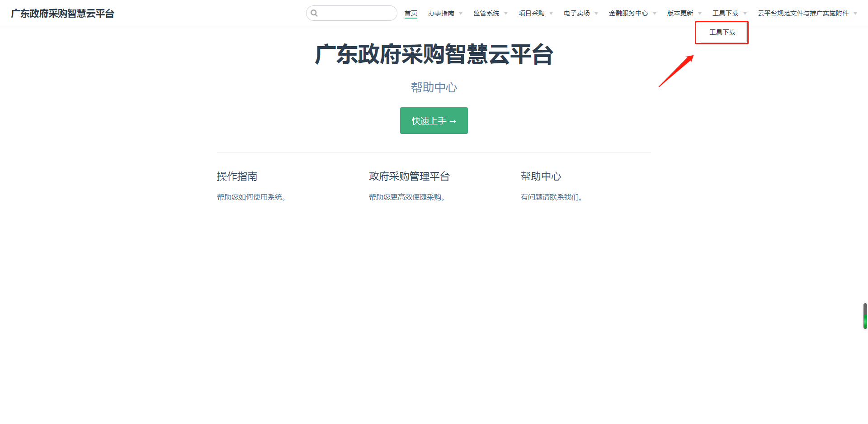This screenshot has height=424, width=868.
Task: Expand the 办事指南 dropdown arrow
Action: (461, 14)
